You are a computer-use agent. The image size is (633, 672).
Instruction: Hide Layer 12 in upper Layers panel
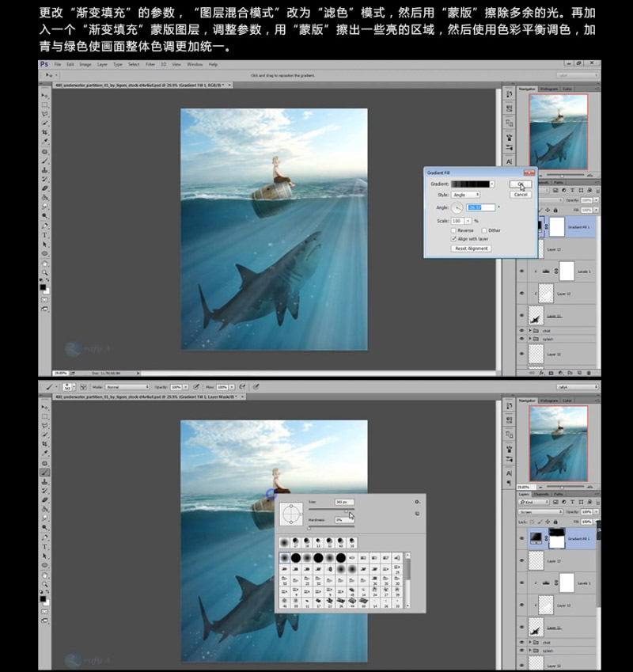pos(521,294)
